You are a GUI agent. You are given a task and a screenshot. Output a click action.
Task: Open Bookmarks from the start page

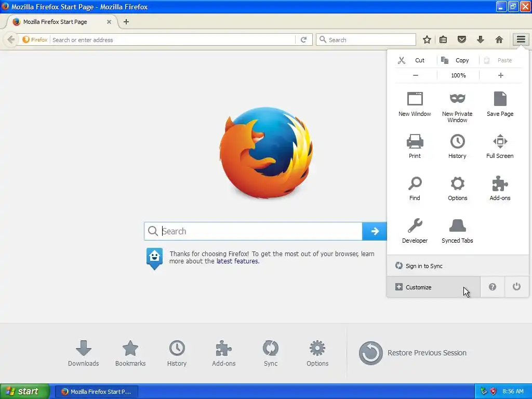(130, 353)
